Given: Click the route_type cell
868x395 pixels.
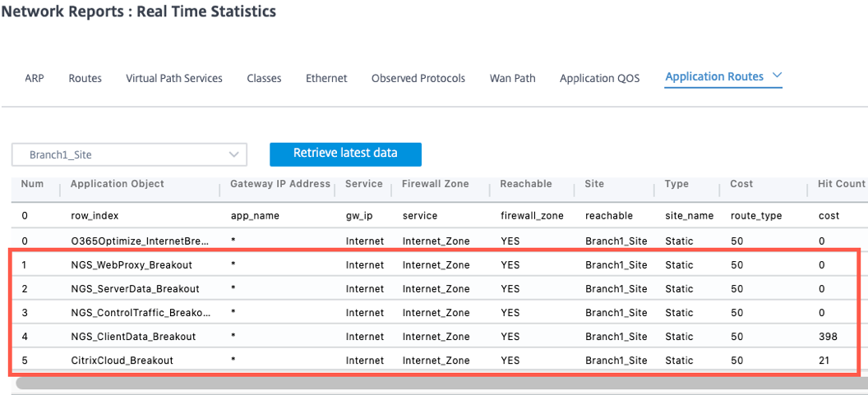Looking at the screenshot, I should pos(756,216).
